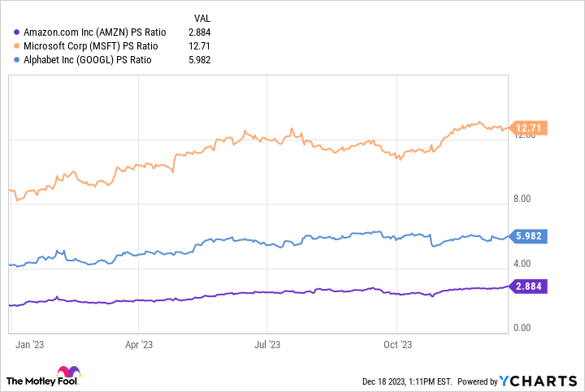Screen dimensions: 585x392
Task: Select Alphabet Inc (GOOGL) PS Ratio legend label
Action: [92, 59]
